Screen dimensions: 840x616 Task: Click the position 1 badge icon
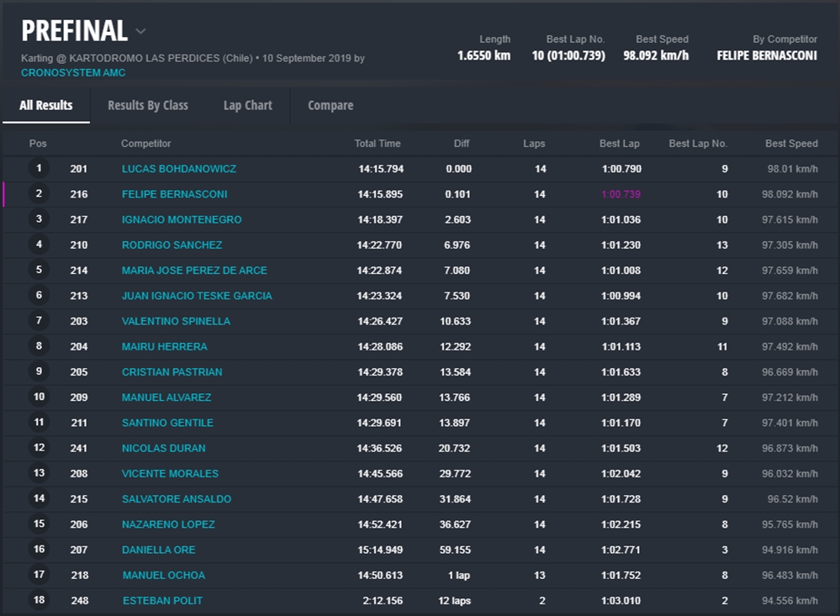click(x=39, y=169)
